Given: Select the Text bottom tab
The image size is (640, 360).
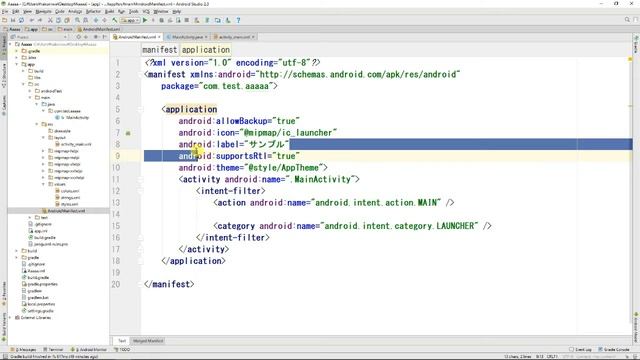Looking at the screenshot, I should pos(122,341).
